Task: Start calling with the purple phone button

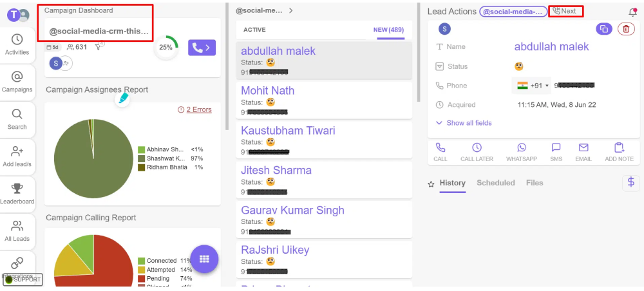Action: pos(202,48)
